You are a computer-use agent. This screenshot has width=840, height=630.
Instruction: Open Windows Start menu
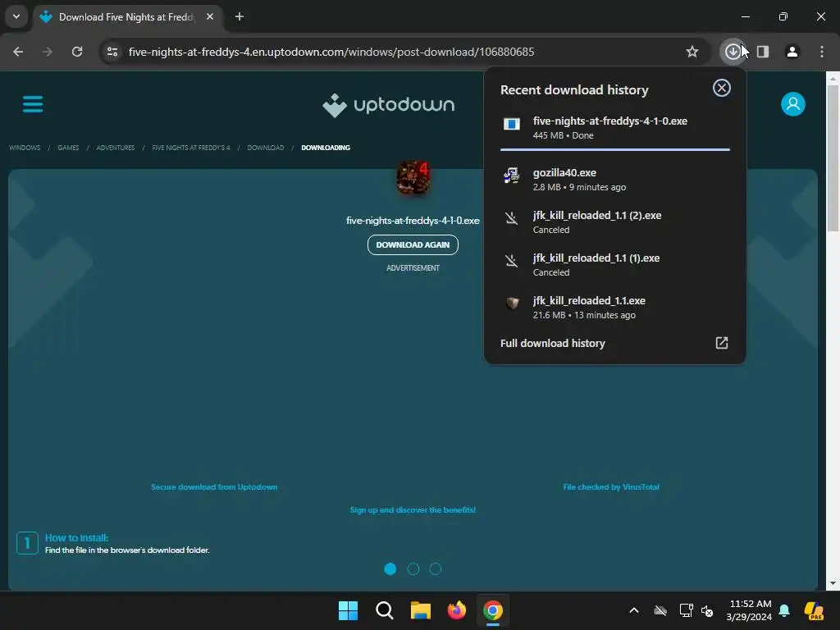click(x=348, y=610)
